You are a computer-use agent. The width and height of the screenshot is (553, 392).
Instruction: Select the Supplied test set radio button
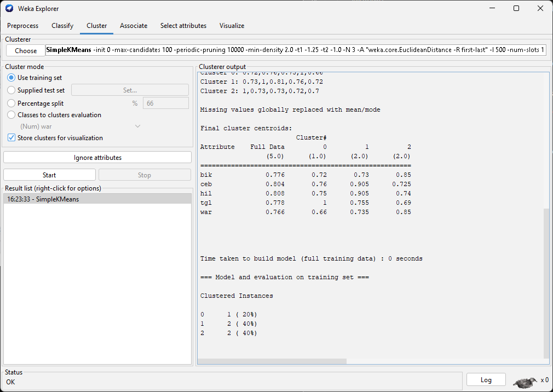[11, 90]
